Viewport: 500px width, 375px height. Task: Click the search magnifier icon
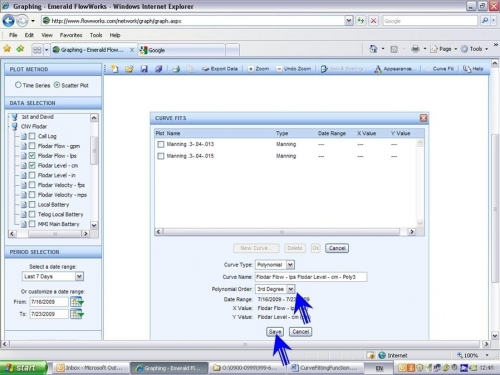(485, 21)
